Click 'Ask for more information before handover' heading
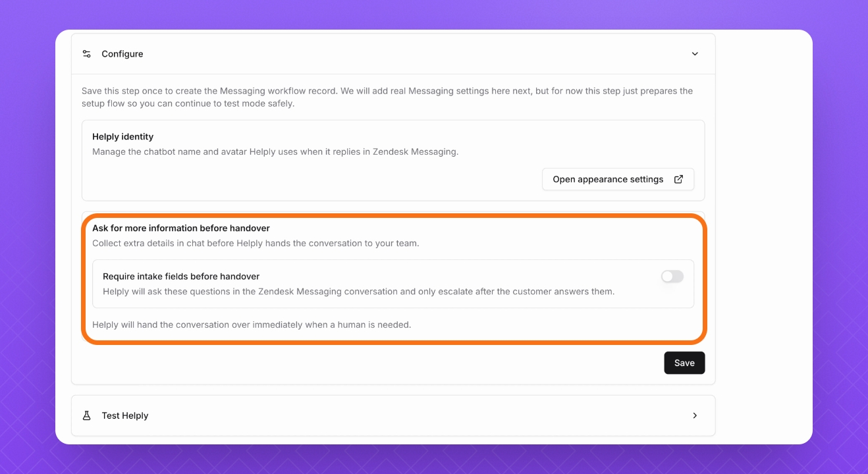 pos(181,228)
